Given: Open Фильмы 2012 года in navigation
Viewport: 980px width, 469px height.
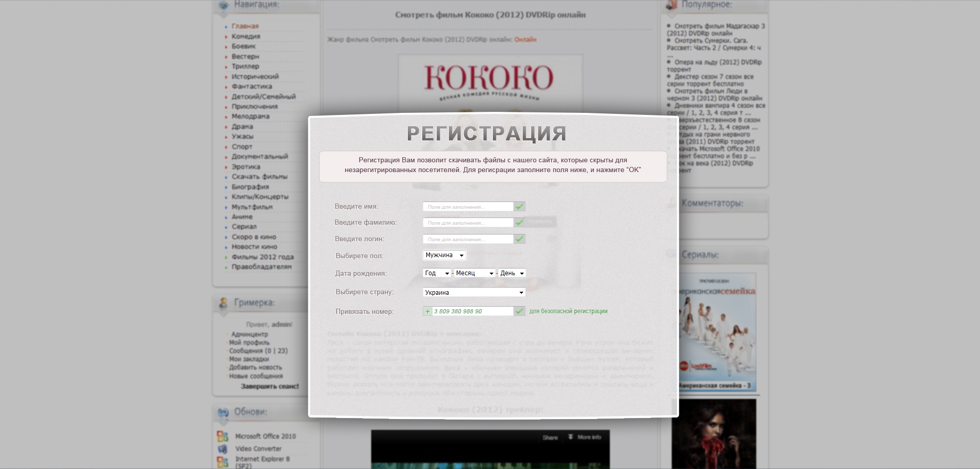Looking at the screenshot, I should pos(262,257).
